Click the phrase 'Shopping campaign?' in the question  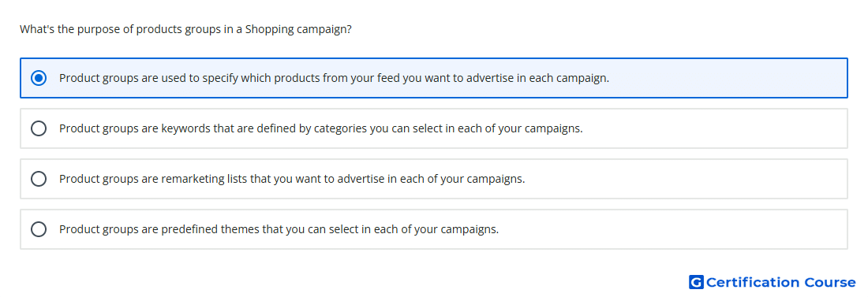(x=298, y=29)
